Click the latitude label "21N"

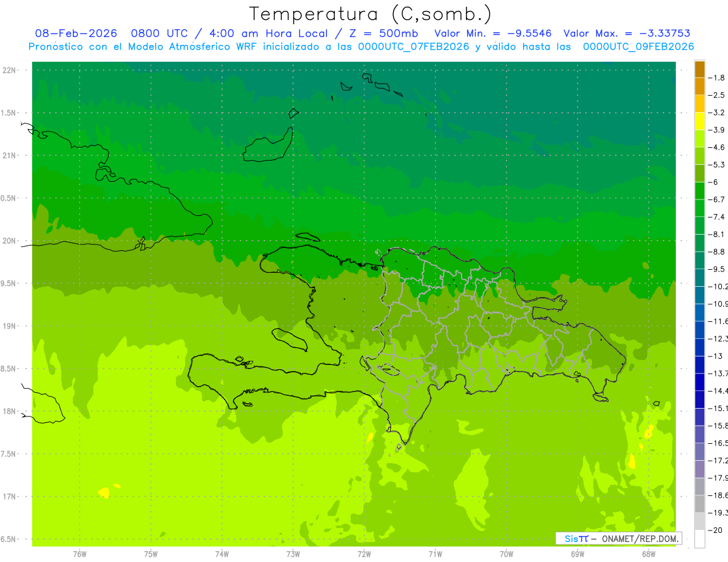click(x=10, y=155)
